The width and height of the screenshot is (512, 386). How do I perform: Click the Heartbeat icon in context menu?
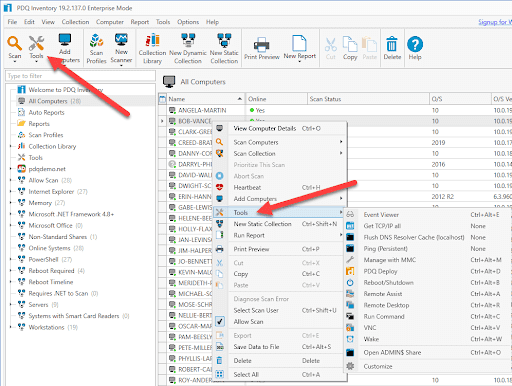[220, 187]
